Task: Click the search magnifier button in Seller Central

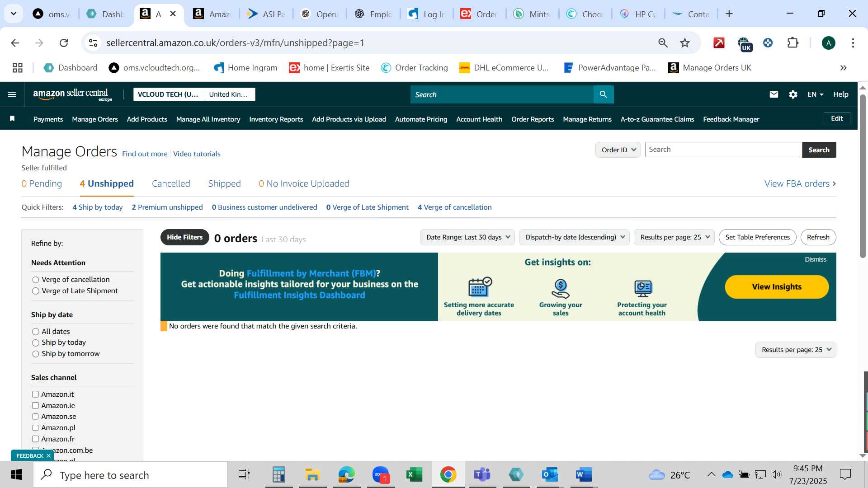Action: (603, 94)
